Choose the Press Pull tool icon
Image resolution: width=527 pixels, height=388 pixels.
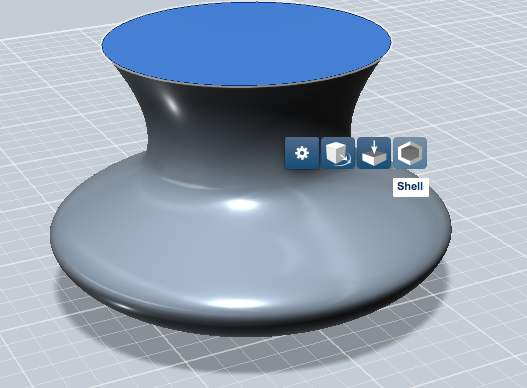pos(374,153)
